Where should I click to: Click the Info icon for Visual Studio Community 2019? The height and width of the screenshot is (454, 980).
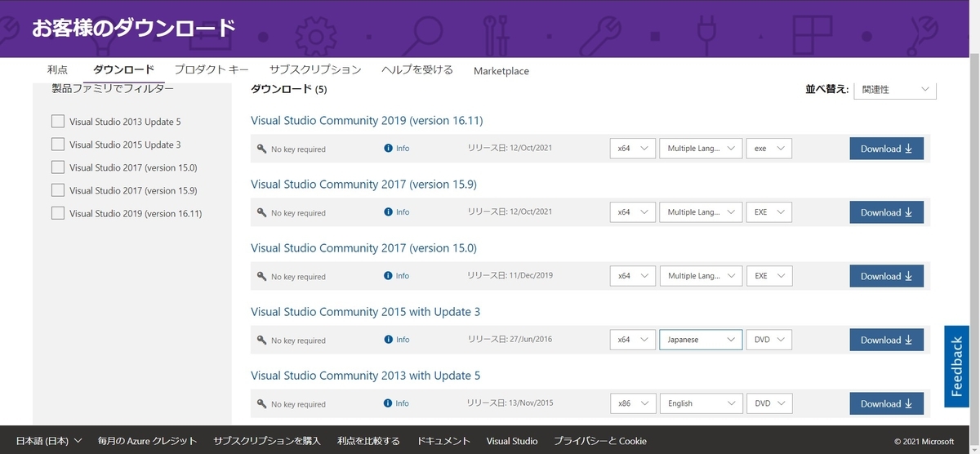click(389, 149)
